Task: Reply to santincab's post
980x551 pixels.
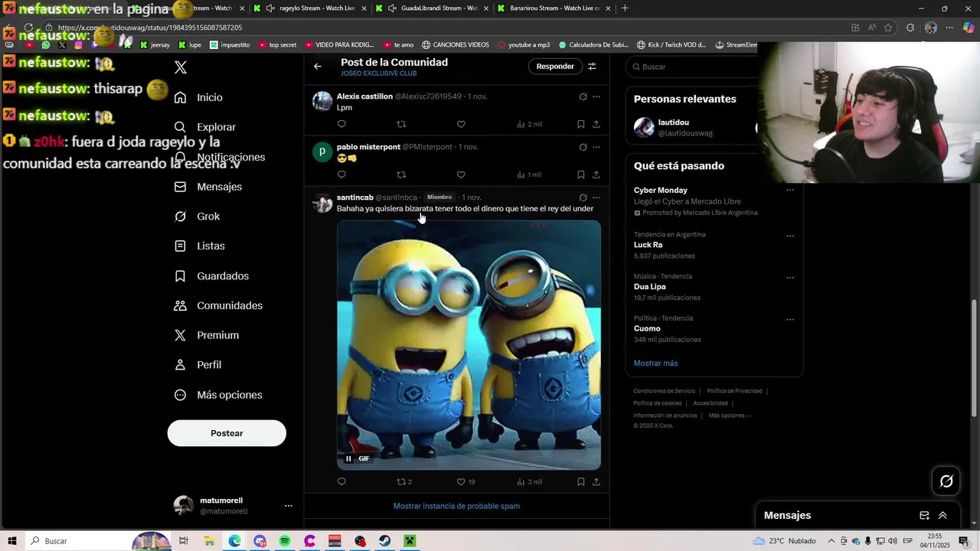Action: pos(341,481)
